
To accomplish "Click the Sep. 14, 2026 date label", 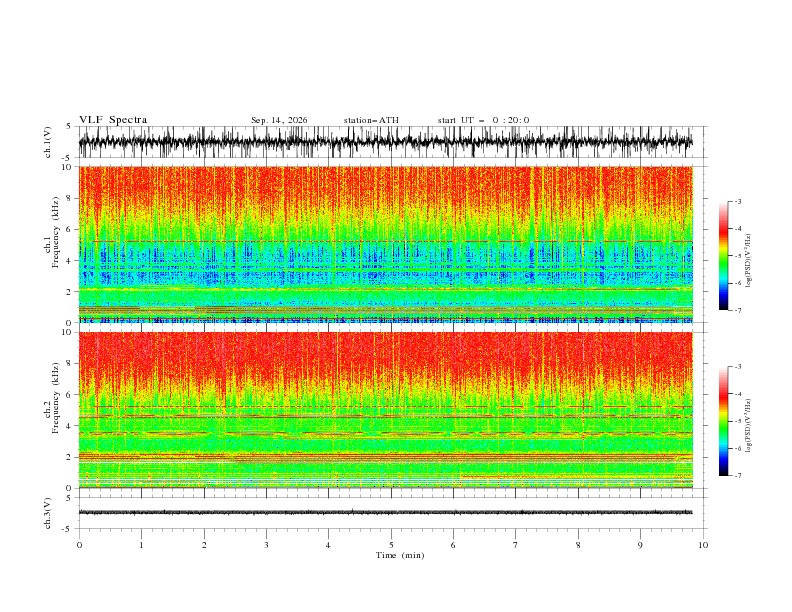I will [x=279, y=120].
